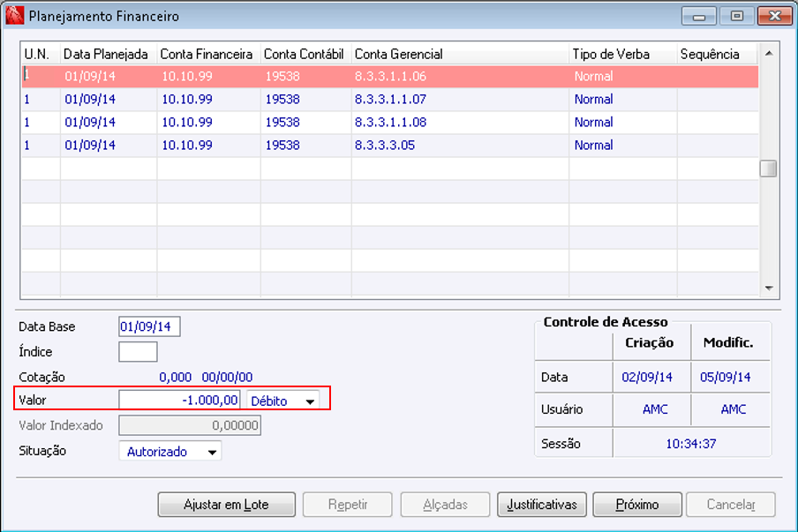Click 10.10.99 in the 8.3.3.1.1.07 row

(x=187, y=99)
